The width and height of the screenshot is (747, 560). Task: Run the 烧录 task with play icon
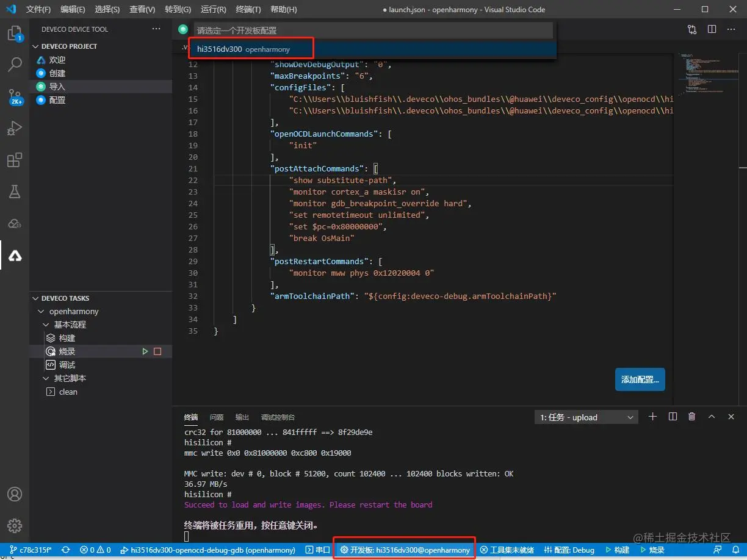145,351
